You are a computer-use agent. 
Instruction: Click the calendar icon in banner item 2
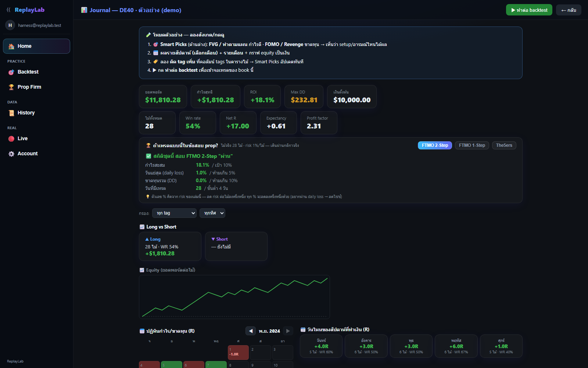(155, 53)
